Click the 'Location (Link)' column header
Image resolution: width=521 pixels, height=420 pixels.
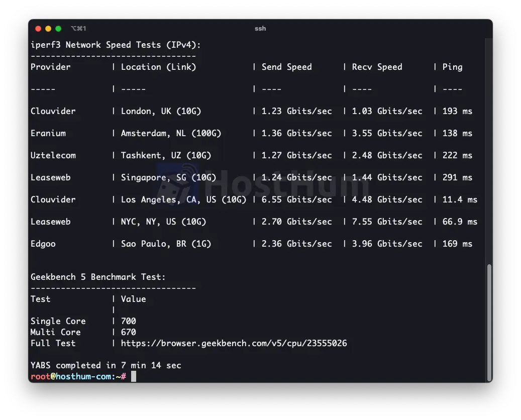click(x=158, y=67)
